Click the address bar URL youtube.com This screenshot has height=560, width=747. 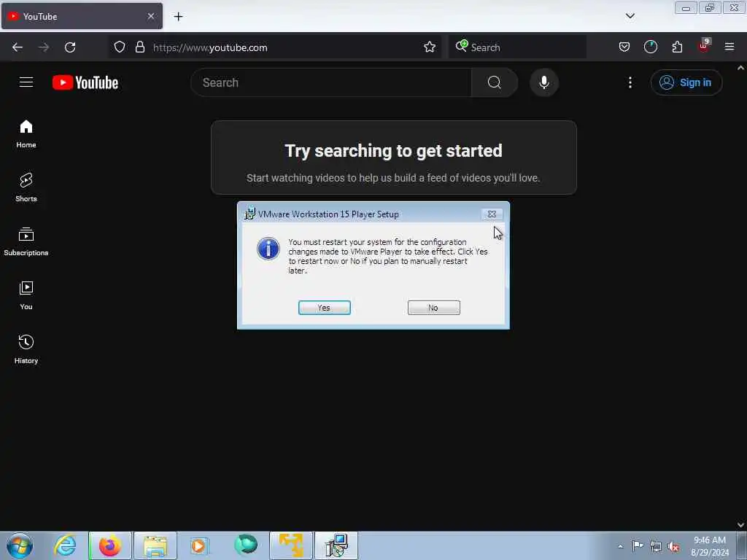210,47
